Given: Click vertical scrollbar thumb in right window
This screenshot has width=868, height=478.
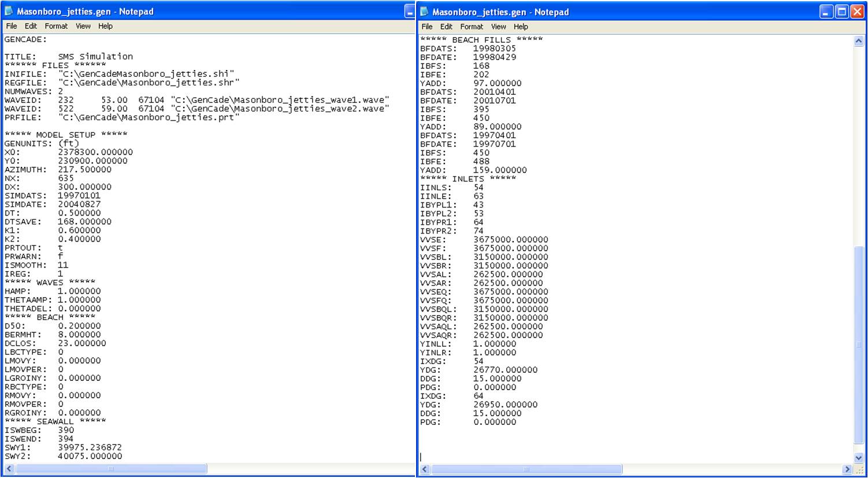Looking at the screenshot, I should (859, 345).
